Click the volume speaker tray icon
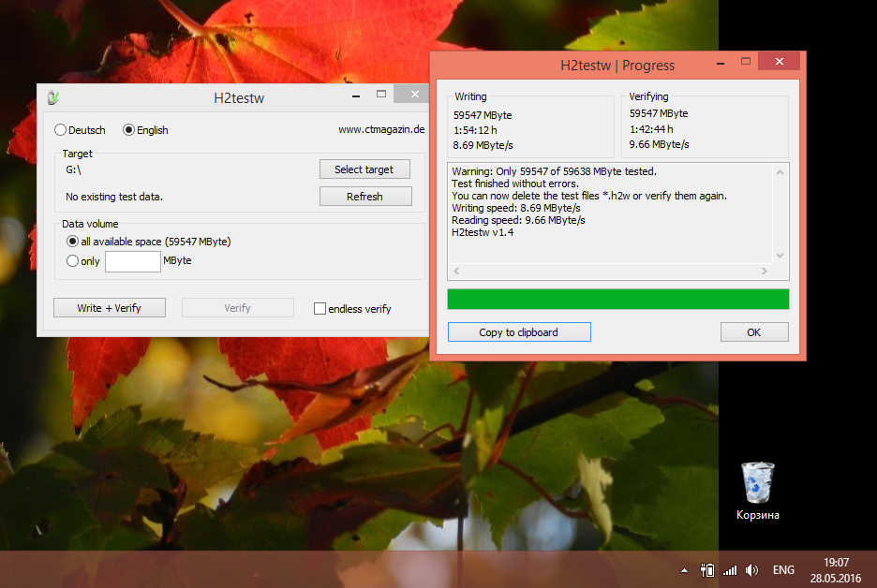The height and width of the screenshot is (588, 877). [x=751, y=570]
